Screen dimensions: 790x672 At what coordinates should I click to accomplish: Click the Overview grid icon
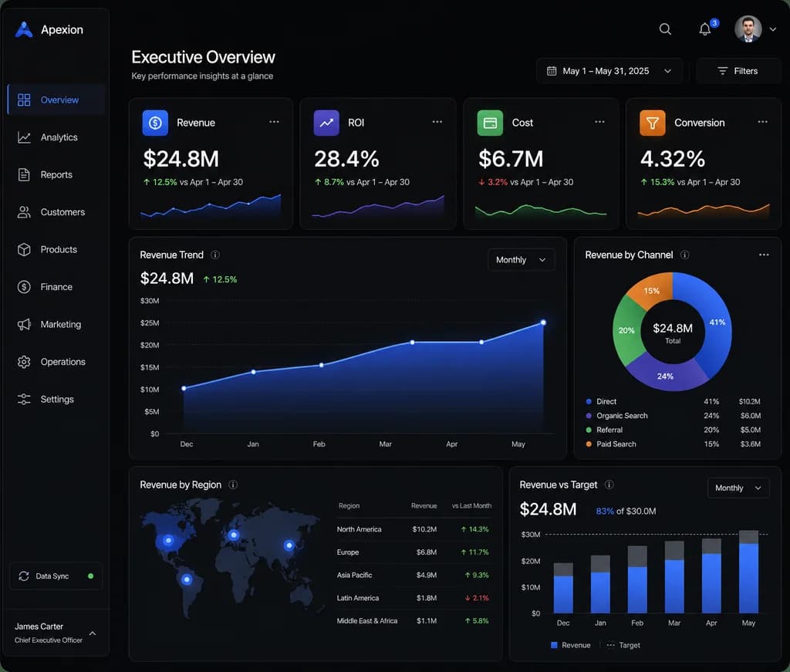click(x=24, y=100)
